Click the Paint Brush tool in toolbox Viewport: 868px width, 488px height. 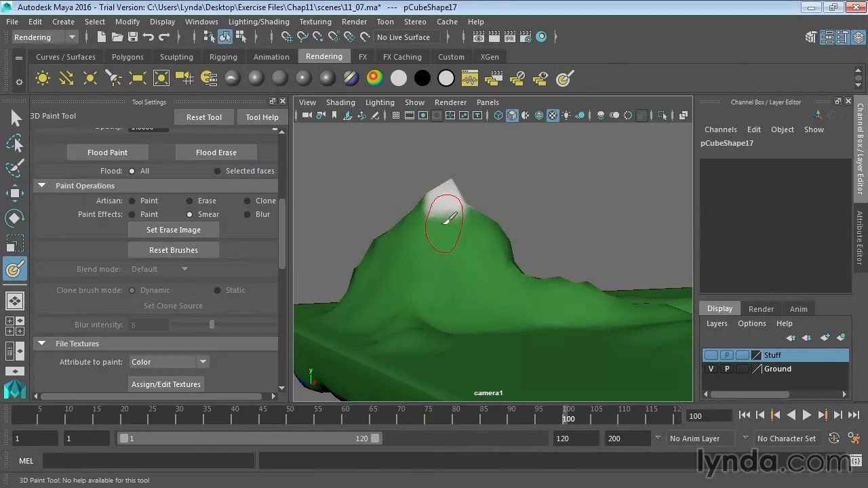point(15,168)
